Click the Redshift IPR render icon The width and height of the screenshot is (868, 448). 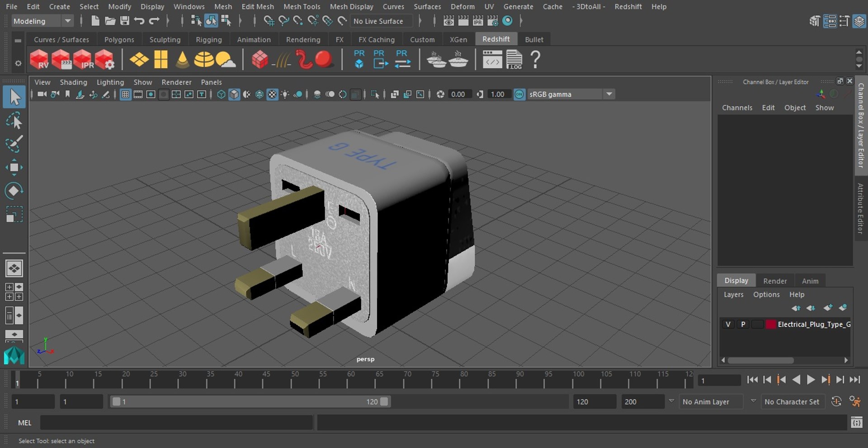click(83, 60)
